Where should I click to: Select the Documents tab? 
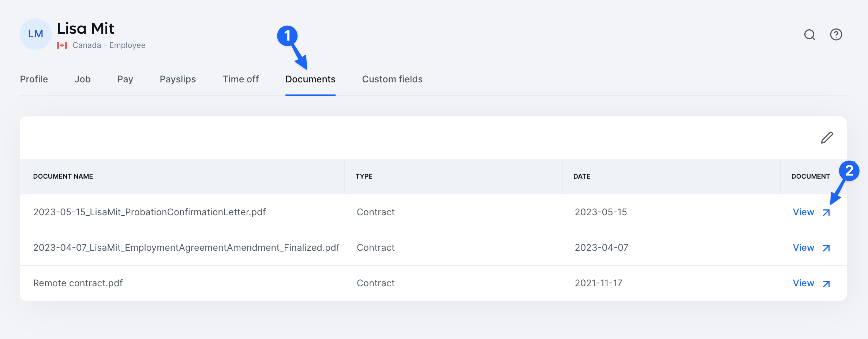click(x=310, y=79)
